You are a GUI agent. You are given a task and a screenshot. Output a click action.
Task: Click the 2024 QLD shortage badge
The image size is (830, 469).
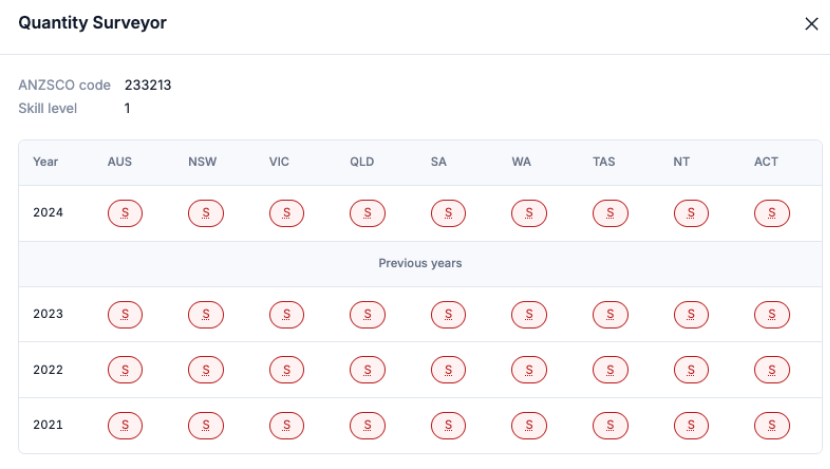(x=367, y=213)
